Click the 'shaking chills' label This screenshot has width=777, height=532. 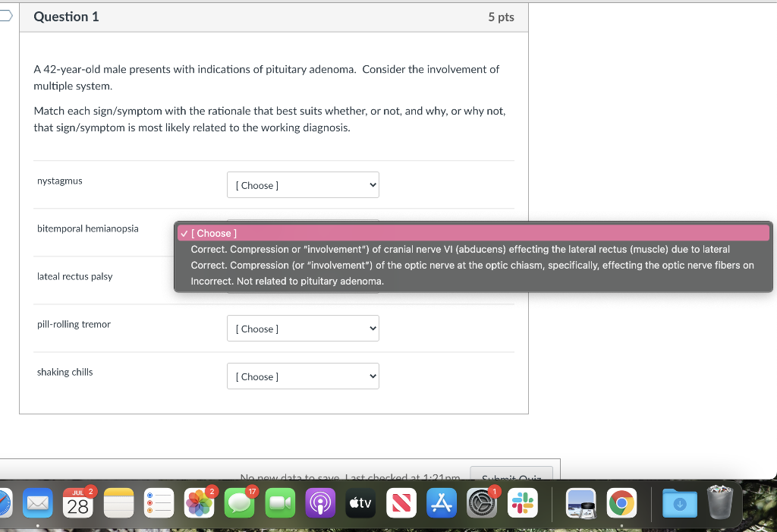65,372
